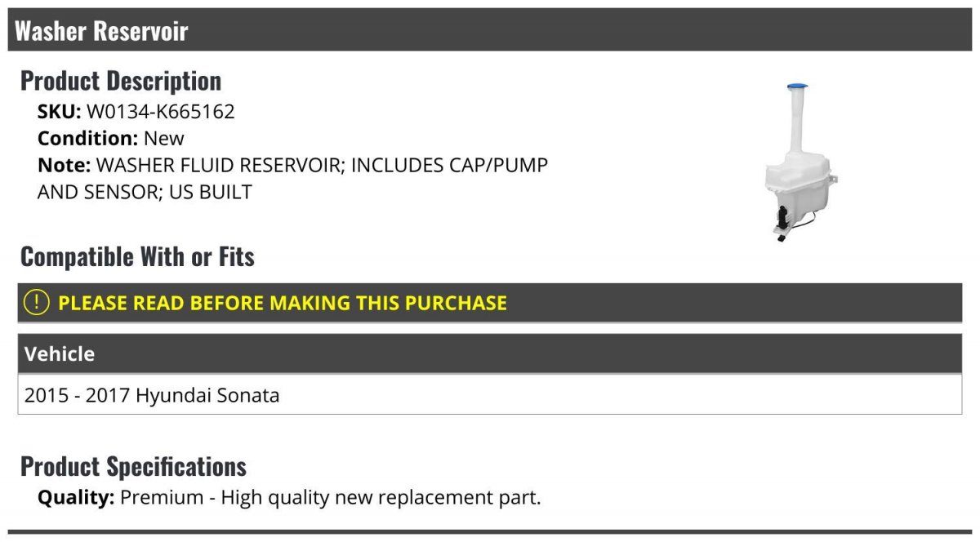The height and width of the screenshot is (542, 980).
Task: Click the Product Description heading
Action: [x=121, y=81]
